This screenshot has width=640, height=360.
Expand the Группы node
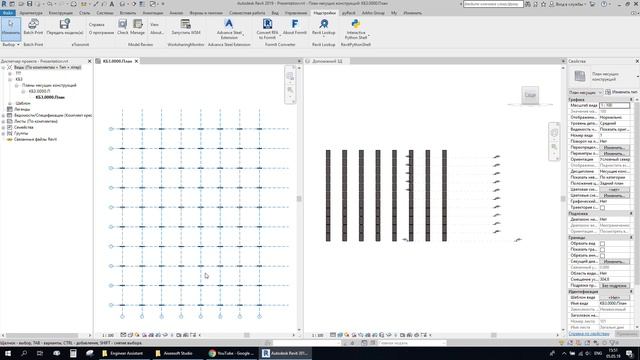point(3,133)
